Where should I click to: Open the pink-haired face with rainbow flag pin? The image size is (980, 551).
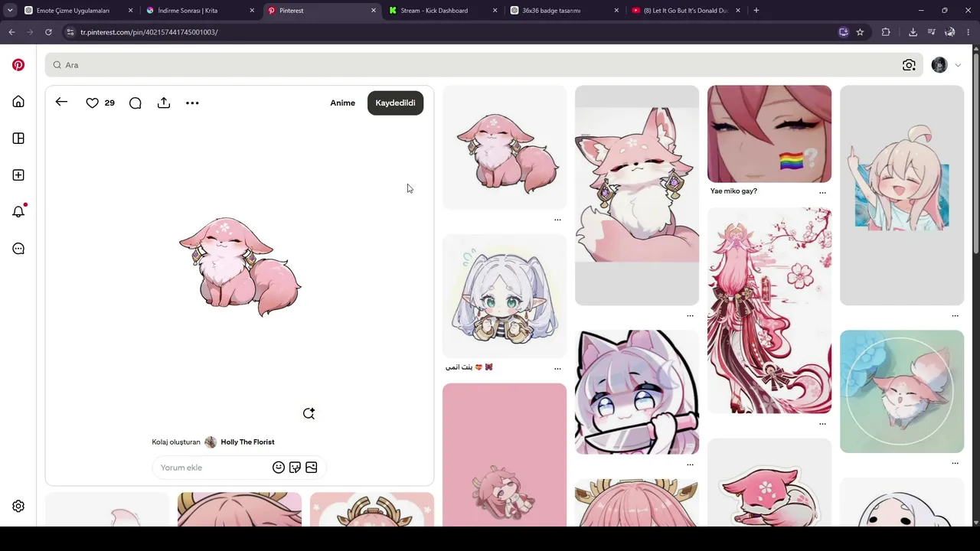[x=769, y=134]
